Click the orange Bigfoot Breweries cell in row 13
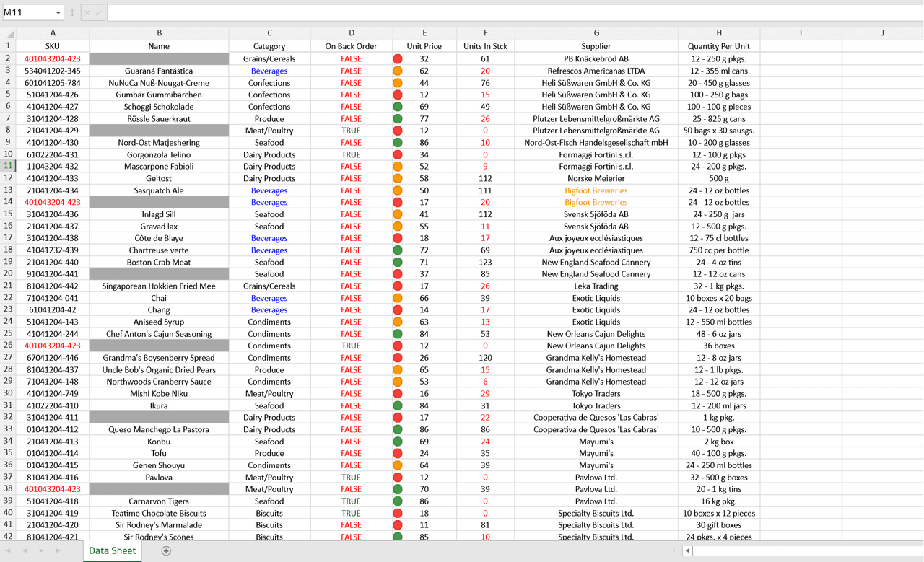 596,190
